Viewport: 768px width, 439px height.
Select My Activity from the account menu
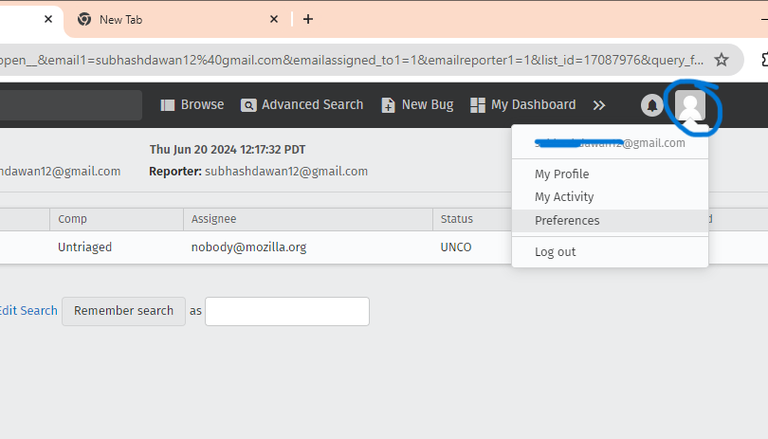click(x=564, y=197)
